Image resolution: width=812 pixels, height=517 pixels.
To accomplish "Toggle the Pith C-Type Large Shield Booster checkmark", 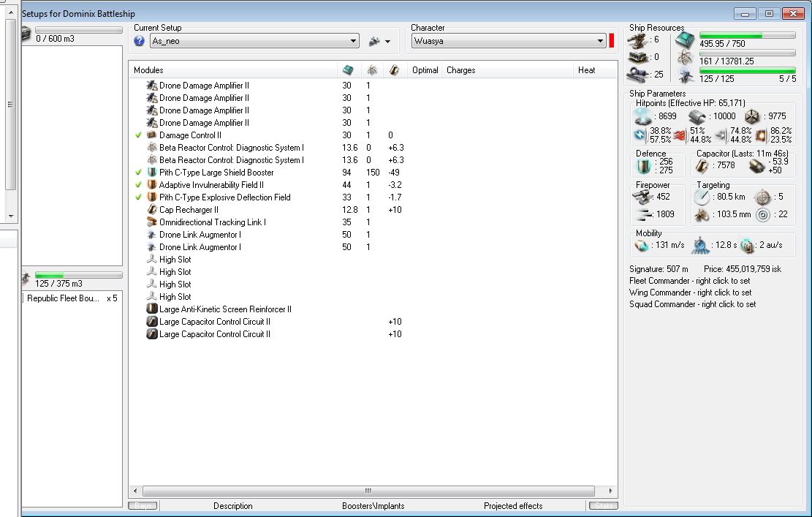I will [x=138, y=173].
